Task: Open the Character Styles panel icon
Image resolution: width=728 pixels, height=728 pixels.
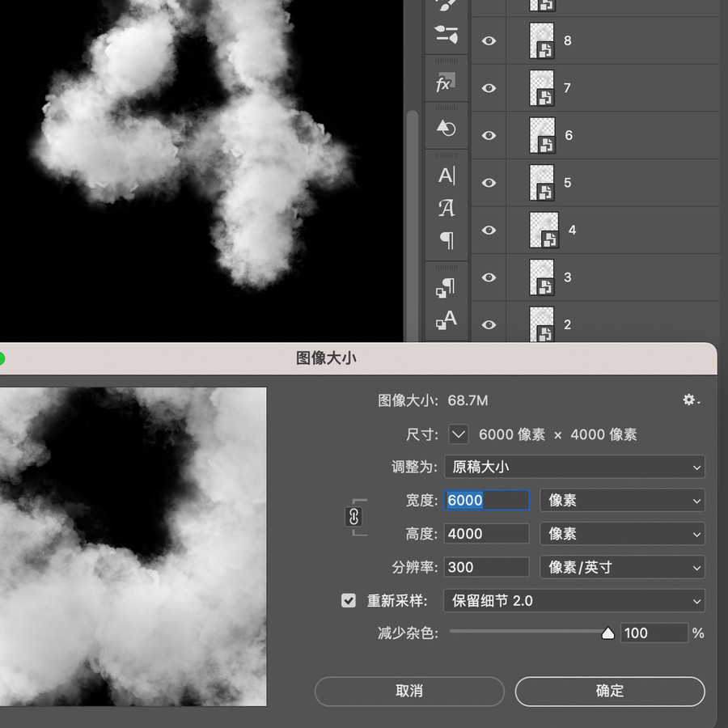Action: coord(447,320)
